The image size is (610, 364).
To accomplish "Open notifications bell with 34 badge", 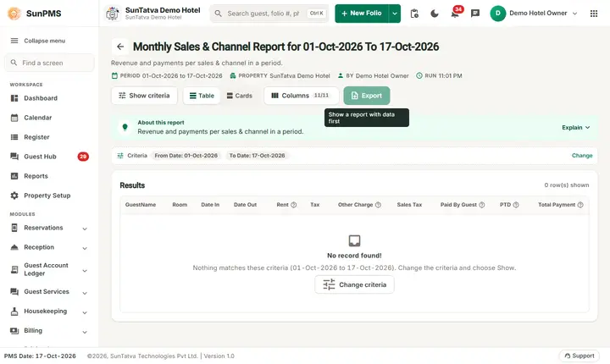I will (x=455, y=13).
